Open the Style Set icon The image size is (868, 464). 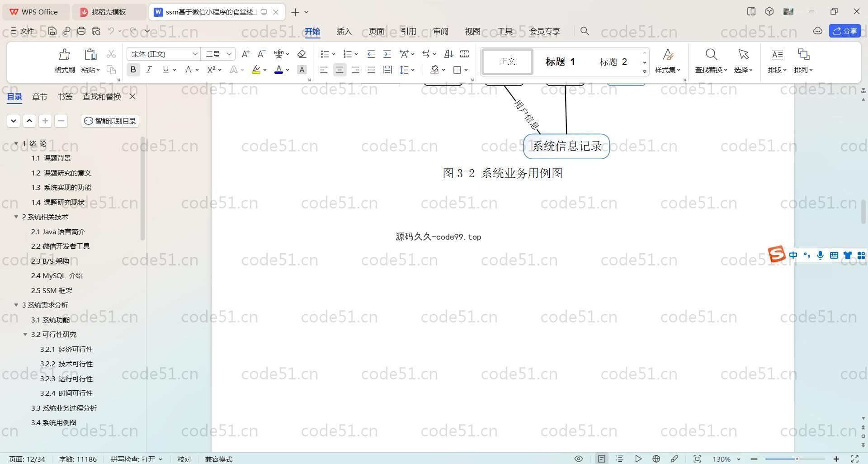click(x=667, y=55)
